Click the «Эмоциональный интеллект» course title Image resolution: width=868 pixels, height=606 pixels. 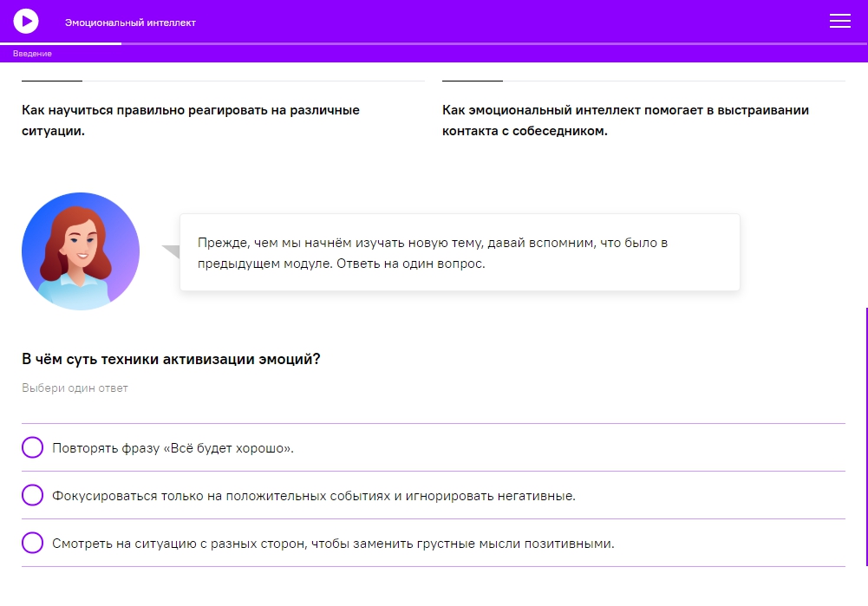(130, 23)
